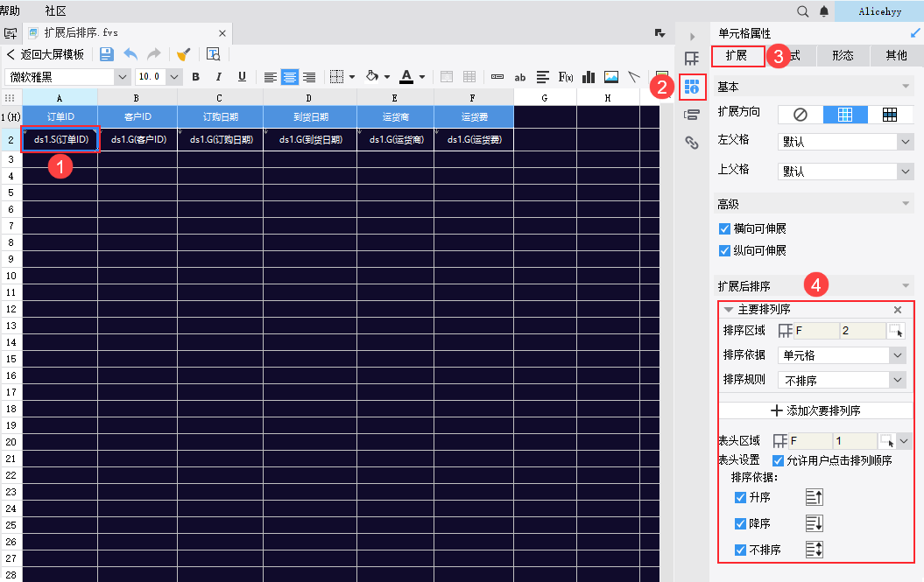
Task: Open the 排序依据 sort basis dropdown
Action: 897,355
